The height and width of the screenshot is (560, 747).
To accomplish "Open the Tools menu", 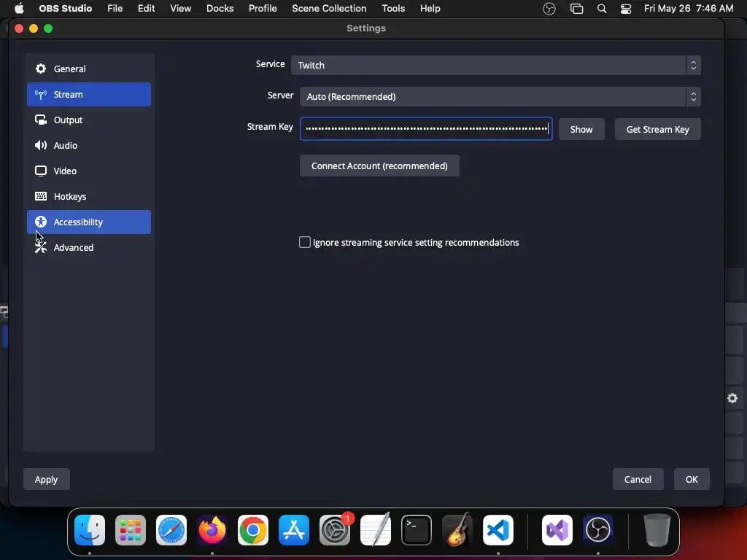I will [x=393, y=9].
